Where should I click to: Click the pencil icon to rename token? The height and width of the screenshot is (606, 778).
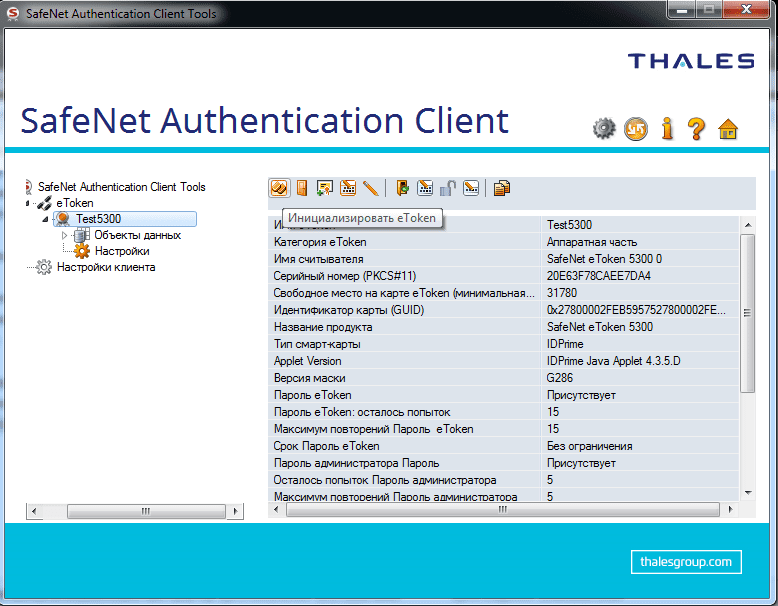[371, 189]
